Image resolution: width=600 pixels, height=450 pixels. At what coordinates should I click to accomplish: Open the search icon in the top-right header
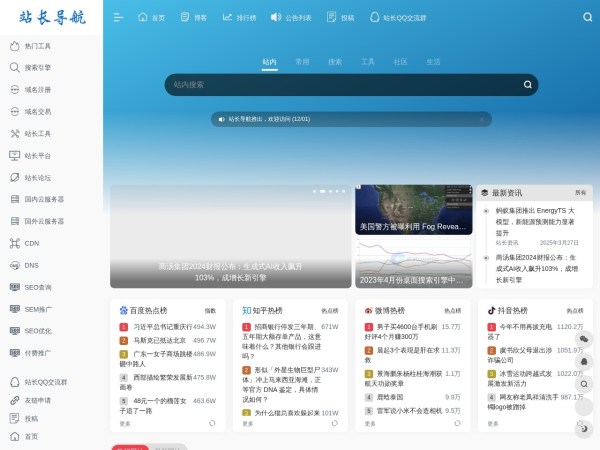click(x=587, y=17)
